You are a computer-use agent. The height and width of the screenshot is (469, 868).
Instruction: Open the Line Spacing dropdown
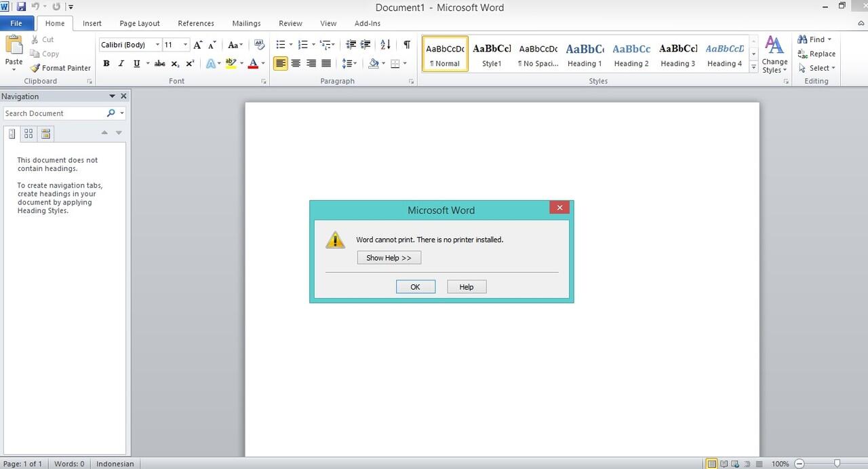click(x=349, y=63)
